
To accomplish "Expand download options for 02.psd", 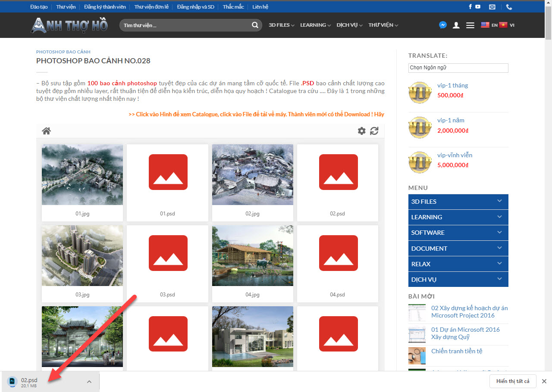I will point(89,382).
